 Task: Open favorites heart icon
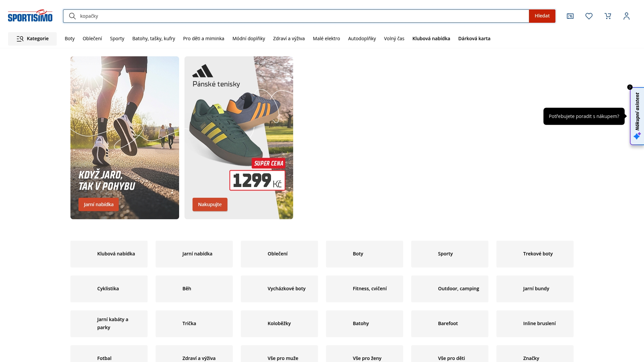coord(589,16)
